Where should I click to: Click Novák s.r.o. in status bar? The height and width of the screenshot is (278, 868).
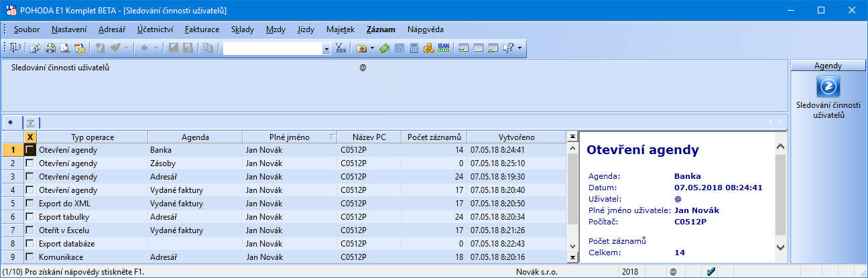click(538, 272)
